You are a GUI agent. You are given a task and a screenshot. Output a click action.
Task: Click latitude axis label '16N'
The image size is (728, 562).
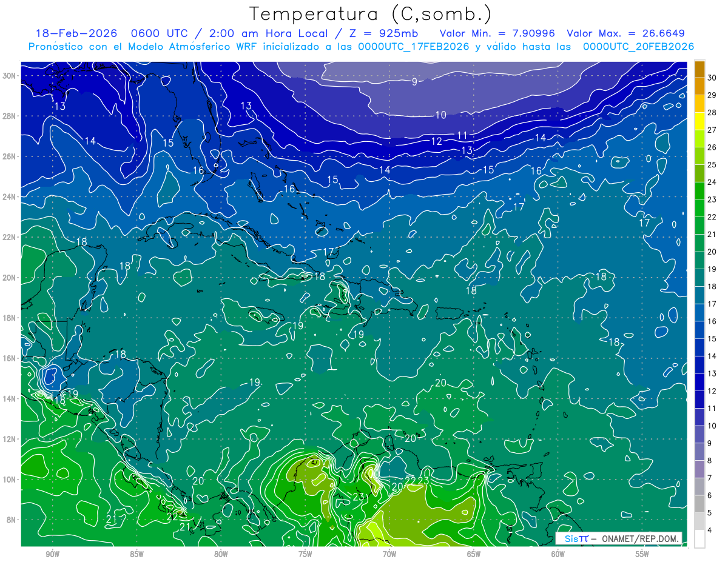pos(10,358)
